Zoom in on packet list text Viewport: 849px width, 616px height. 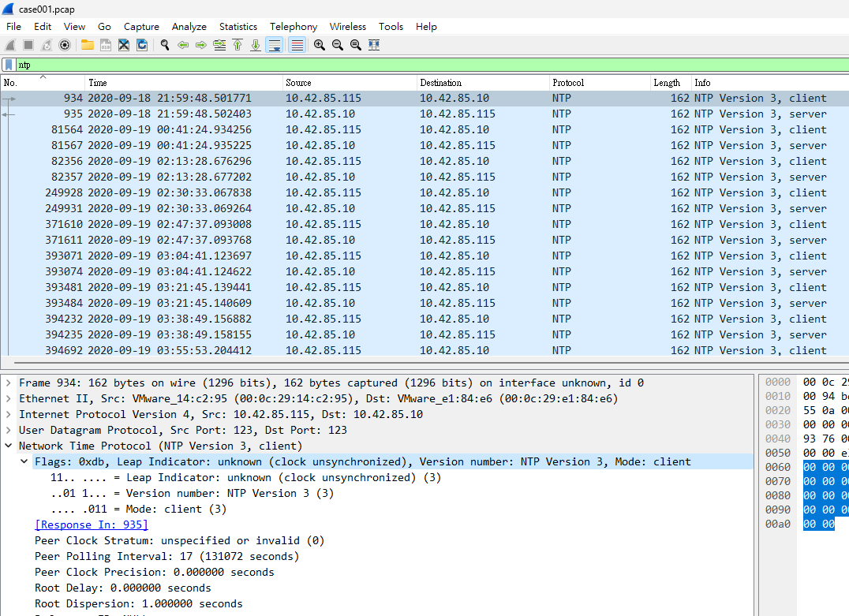[x=320, y=45]
